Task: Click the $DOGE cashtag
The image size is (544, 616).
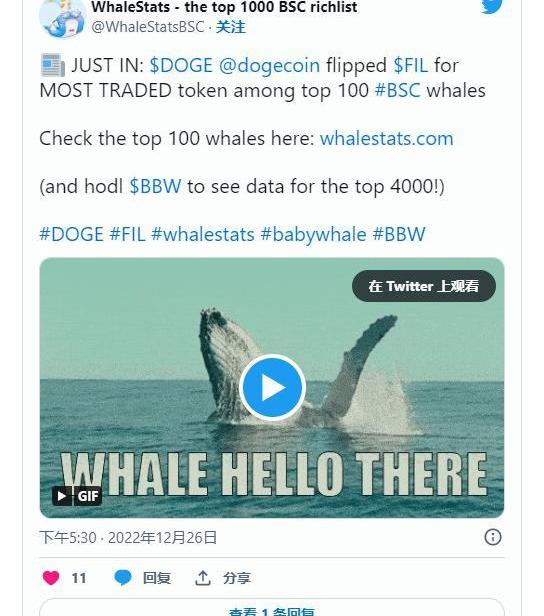Action: 181,65
